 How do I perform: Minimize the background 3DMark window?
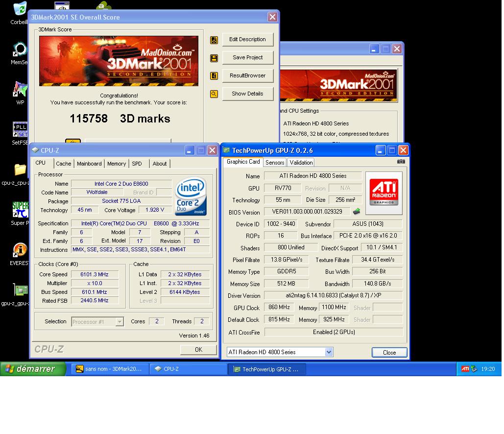[374, 49]
